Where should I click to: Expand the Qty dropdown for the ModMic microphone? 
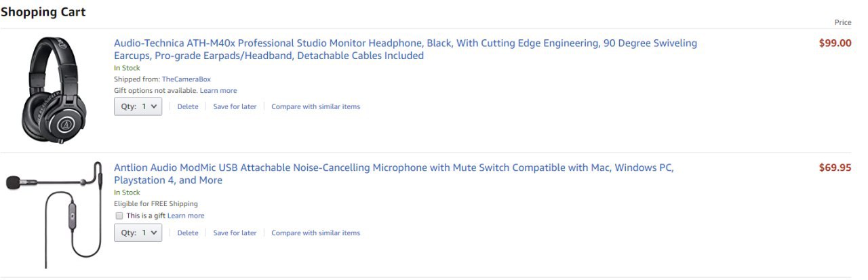pos(138,233)
